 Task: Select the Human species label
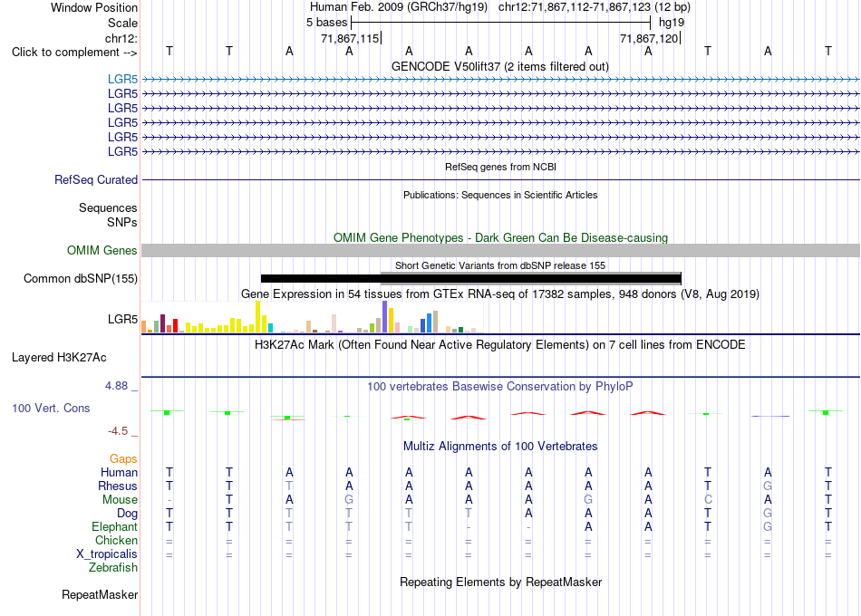(119, 472)
